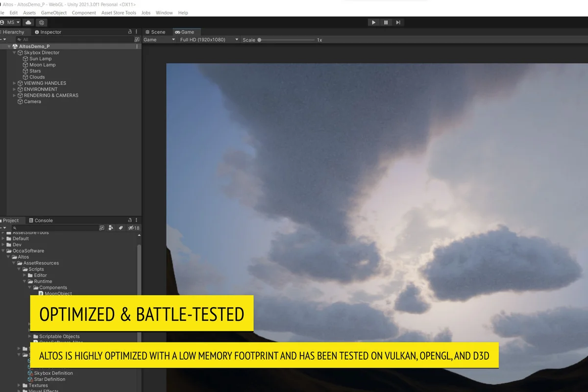Toggle hidden packages visibility showing 18
Viewport: 588px width, 392px height.
pos(134,228)
